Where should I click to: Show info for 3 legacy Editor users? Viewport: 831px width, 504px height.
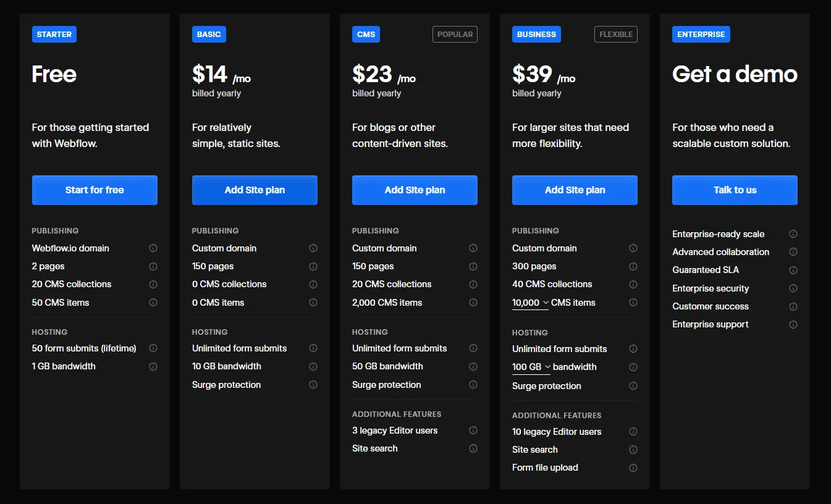473,430
